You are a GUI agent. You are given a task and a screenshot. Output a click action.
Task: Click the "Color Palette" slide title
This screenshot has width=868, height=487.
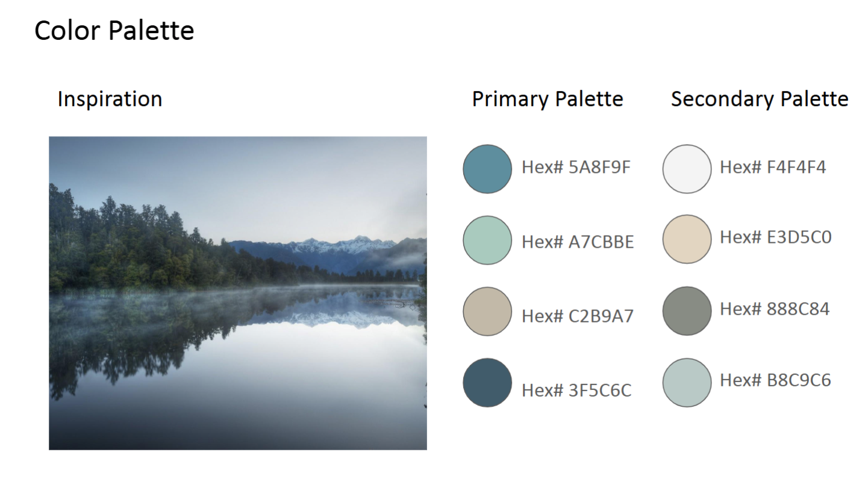click(x=114, y=31)
